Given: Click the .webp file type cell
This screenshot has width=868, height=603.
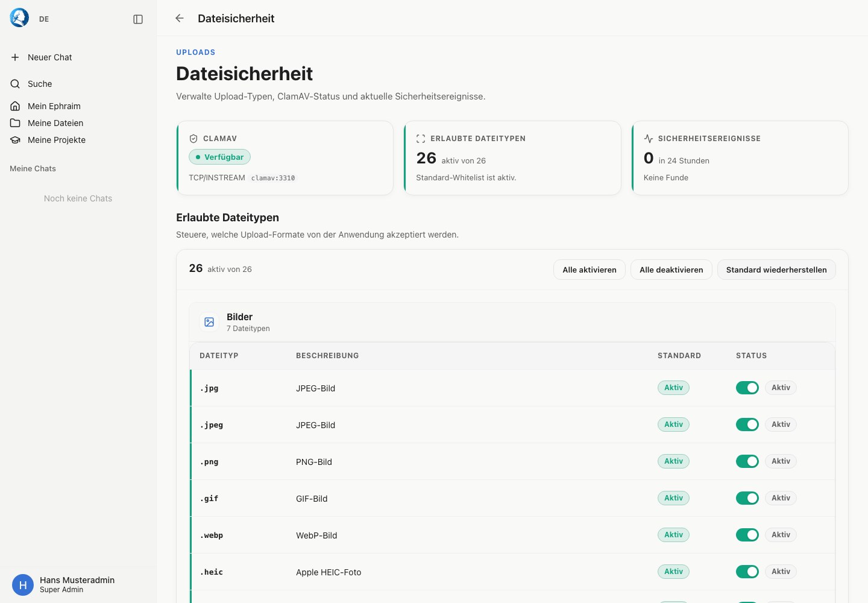Looking at the screenshot, I should pyautogui.click(x=211, y=535).
